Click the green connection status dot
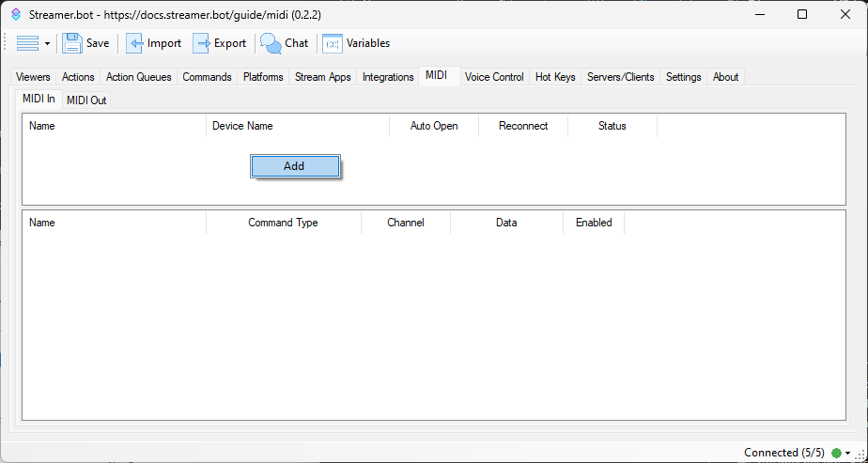 point(836,453)
